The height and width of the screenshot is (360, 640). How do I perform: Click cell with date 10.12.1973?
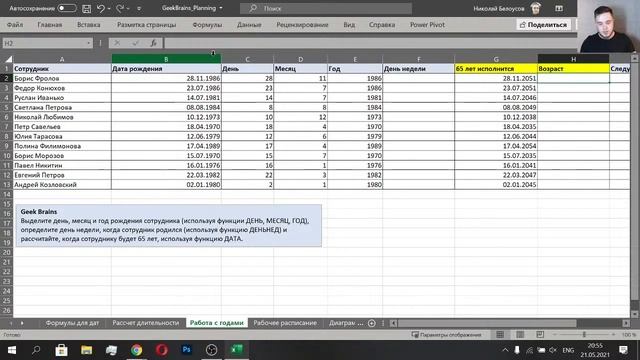(166, 117)
